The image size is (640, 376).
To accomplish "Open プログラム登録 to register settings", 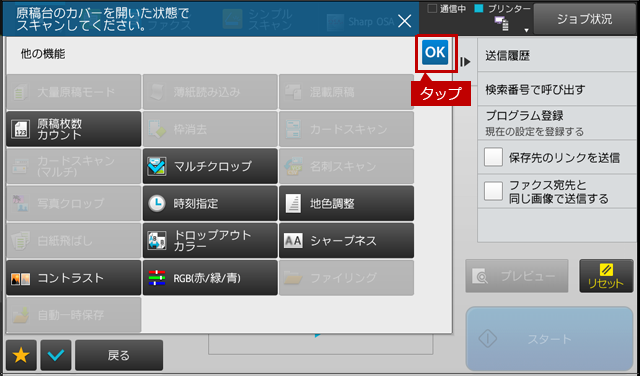I will 557,123.
